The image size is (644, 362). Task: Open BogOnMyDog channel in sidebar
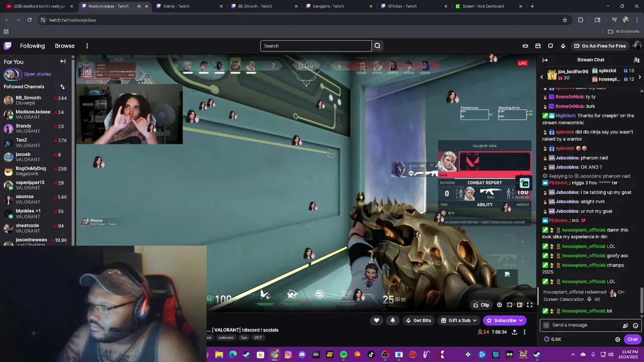[37, 171]
